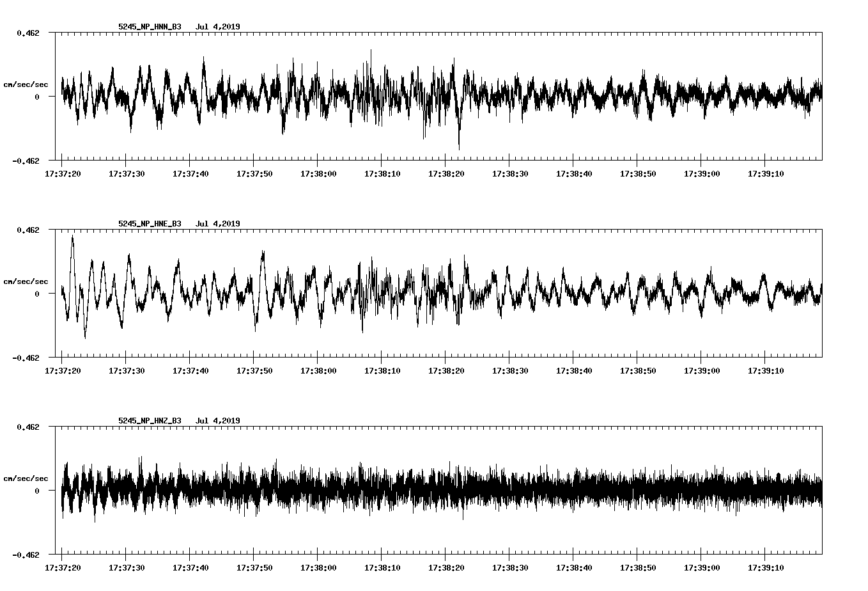Click the 5245_NP_HNE_B3 channel title
Screen dimensions: 868x591
point(150,224)
